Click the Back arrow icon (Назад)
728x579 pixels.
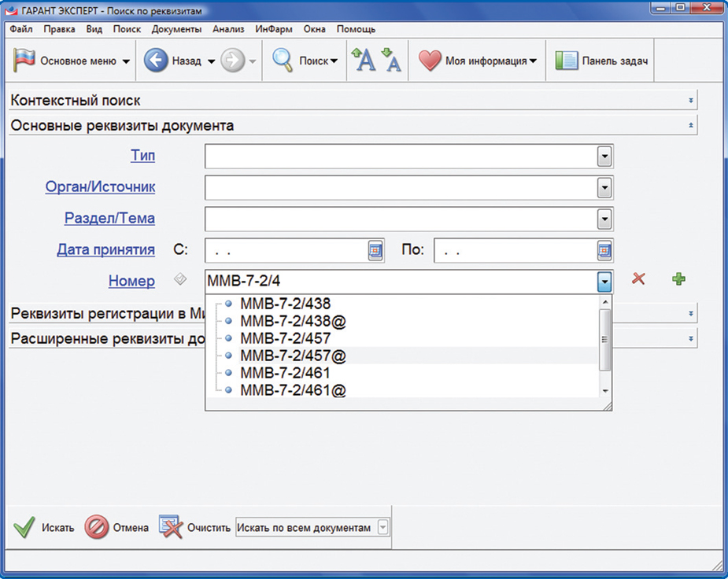(156, 61)
